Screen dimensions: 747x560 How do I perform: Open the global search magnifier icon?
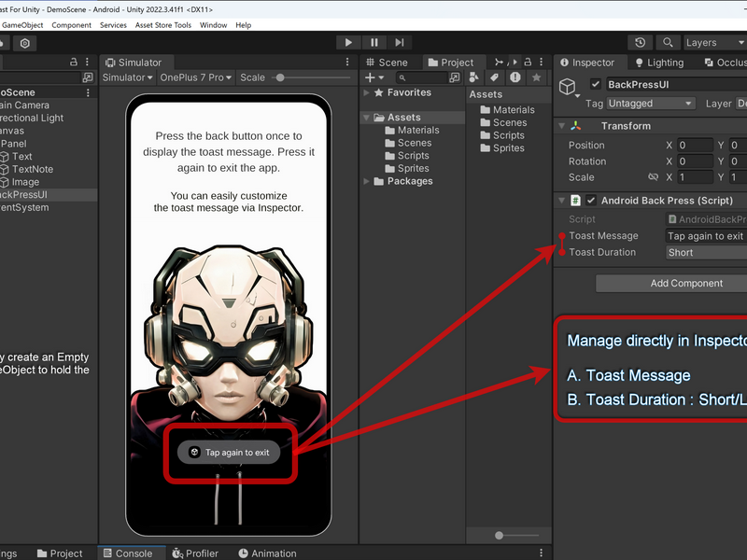(668, 42)
